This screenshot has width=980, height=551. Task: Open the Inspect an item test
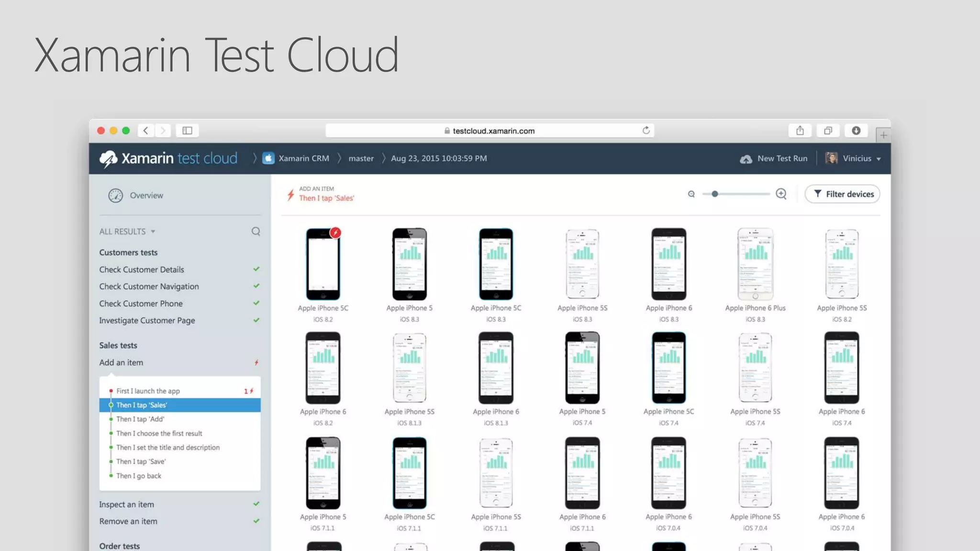pyautogui.click(x=126, y=505)
